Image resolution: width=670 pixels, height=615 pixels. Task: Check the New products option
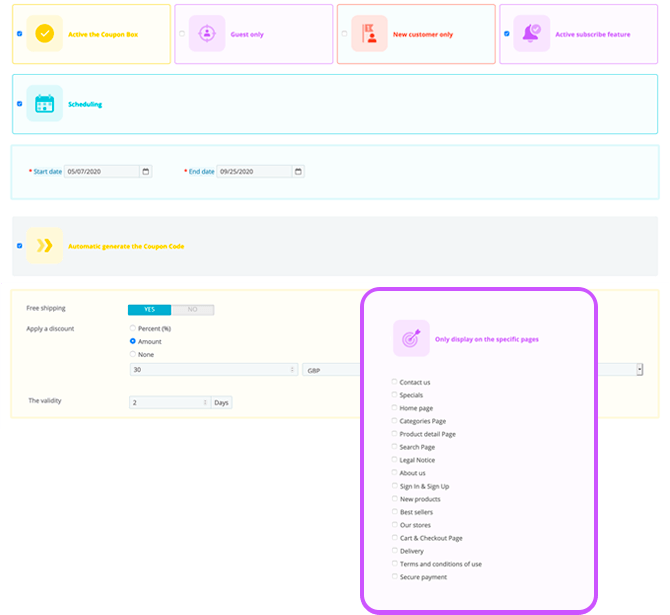point(395,498)
